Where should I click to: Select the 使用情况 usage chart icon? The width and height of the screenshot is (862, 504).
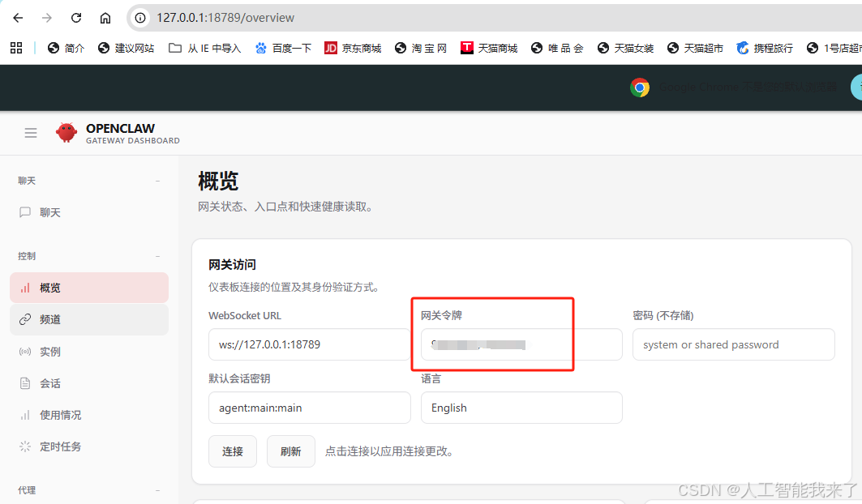pos(27,414)
